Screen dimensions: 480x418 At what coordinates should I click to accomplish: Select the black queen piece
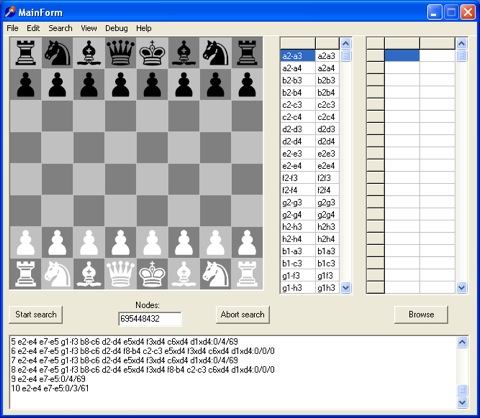click(x=120, y=53)
